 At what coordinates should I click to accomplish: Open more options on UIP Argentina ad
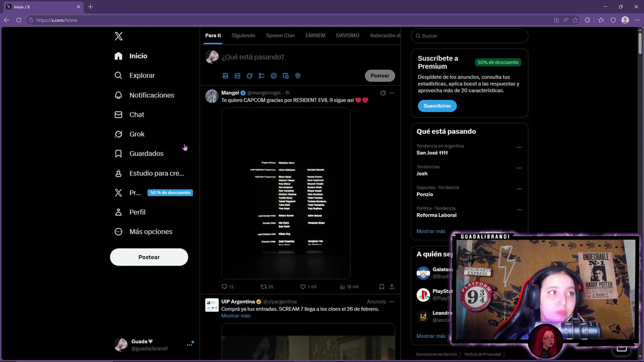coord(392,302)
